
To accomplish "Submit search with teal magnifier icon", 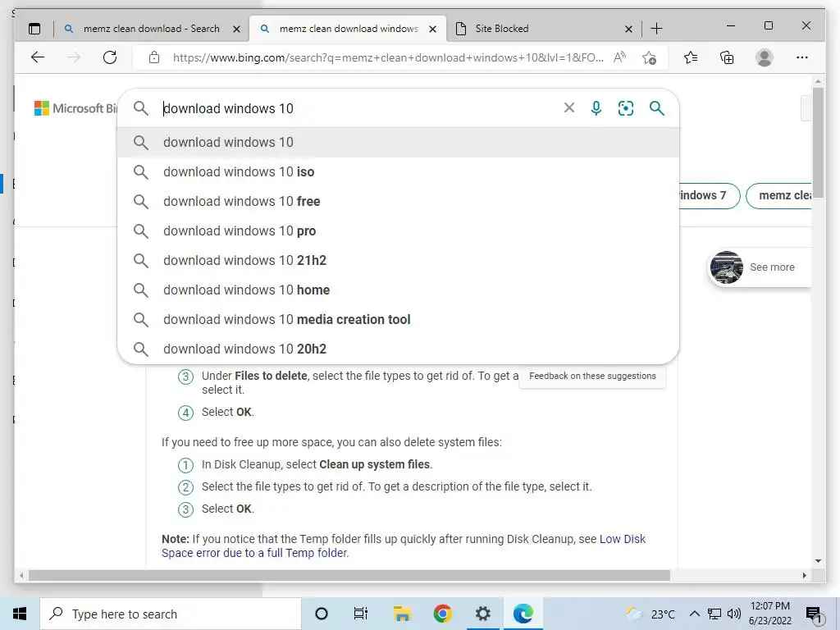I will tap(657, 108).
